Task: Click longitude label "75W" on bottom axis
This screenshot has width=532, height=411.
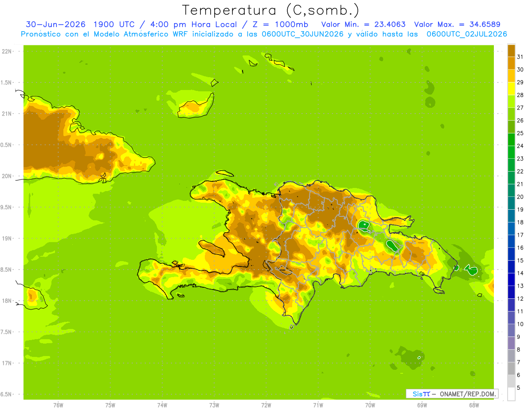Action: pyautogui.click(x=110, y=405)
